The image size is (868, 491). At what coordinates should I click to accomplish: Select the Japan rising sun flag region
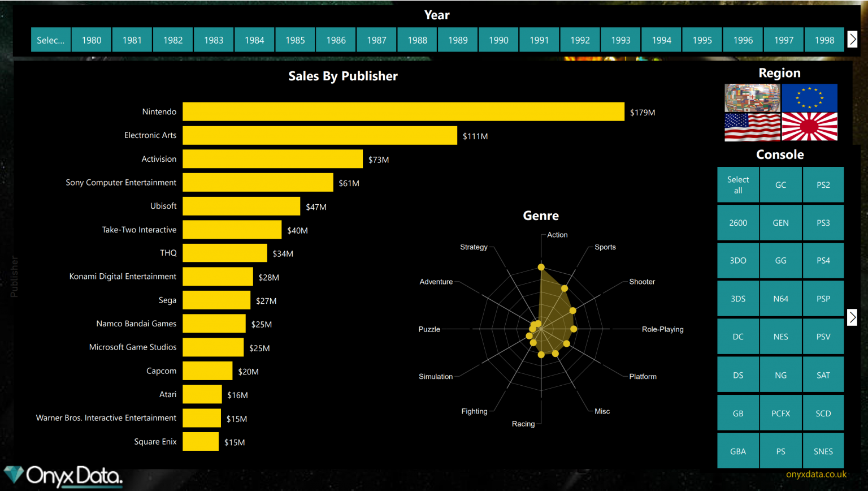(809, 127)
